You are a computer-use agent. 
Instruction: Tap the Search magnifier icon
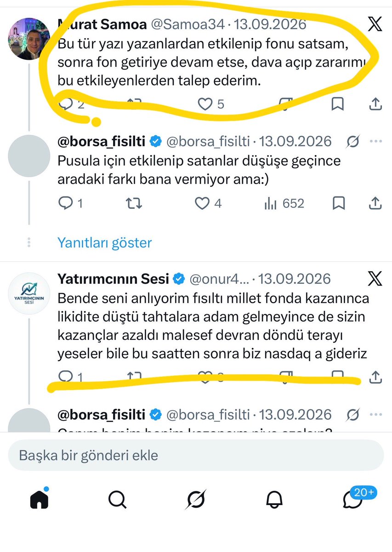(118, 499)
